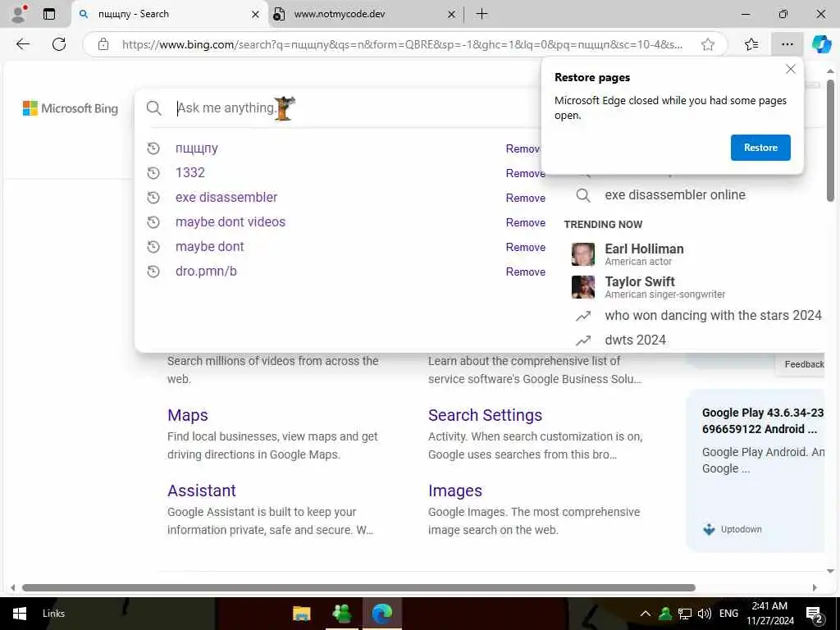
Task: Show hidden tray icons chevron
Action: pyautogui.click(x=646, y=614)
